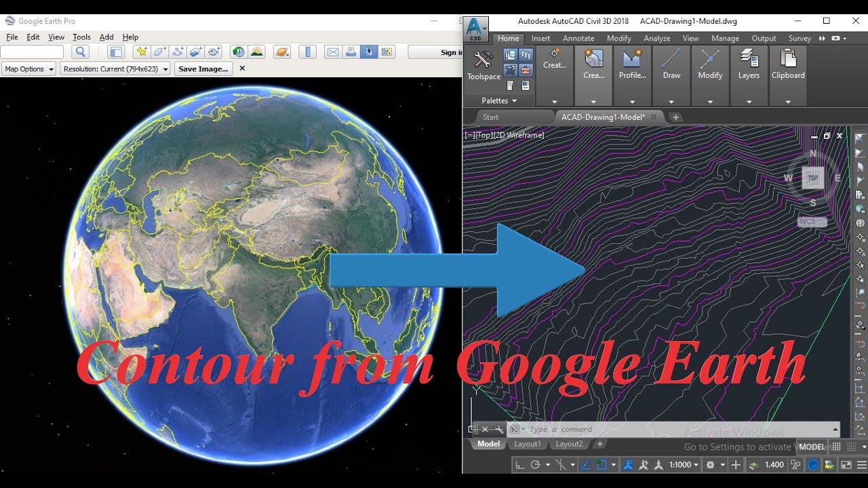Expand the Layers panel flyout arrow
This screenshot has width=868, height=488.
(x=749, y=102)
